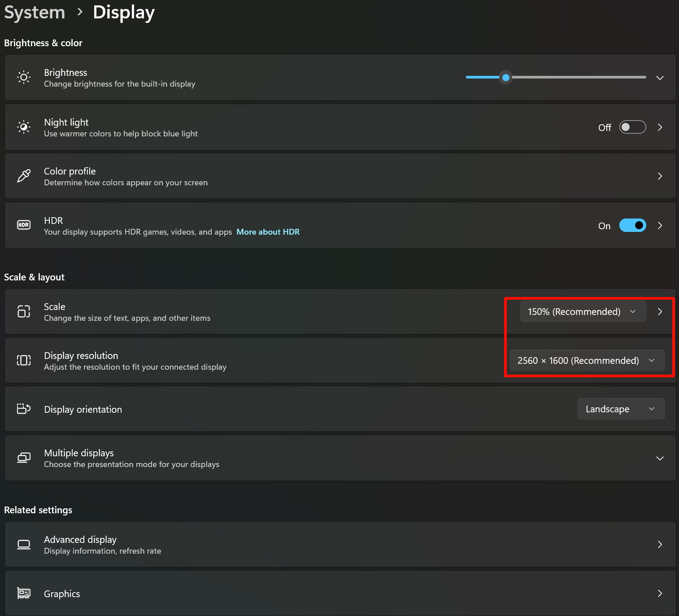Click the Scale icon
This screenshot has width=679, height=616.
24,311
